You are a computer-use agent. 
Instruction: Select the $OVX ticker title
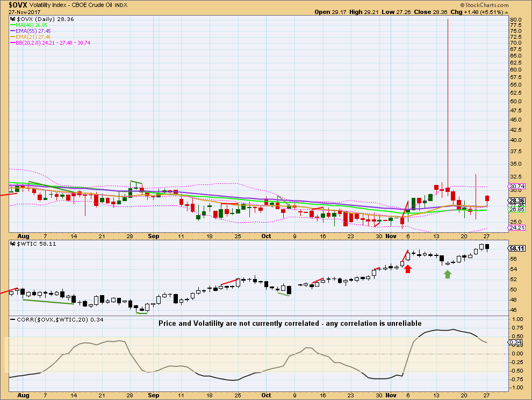[x=18, y=5]
